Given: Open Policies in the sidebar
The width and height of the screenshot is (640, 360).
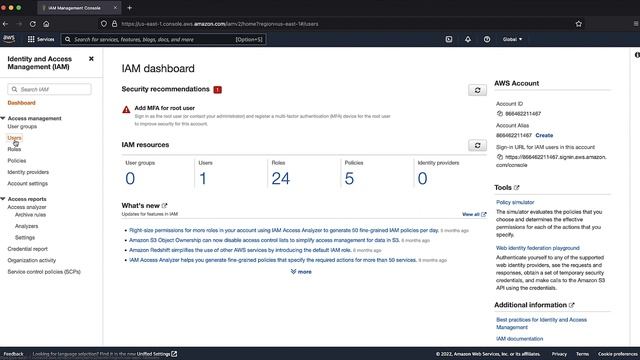Looking at the screenshot, I should (x=17, y=161).
